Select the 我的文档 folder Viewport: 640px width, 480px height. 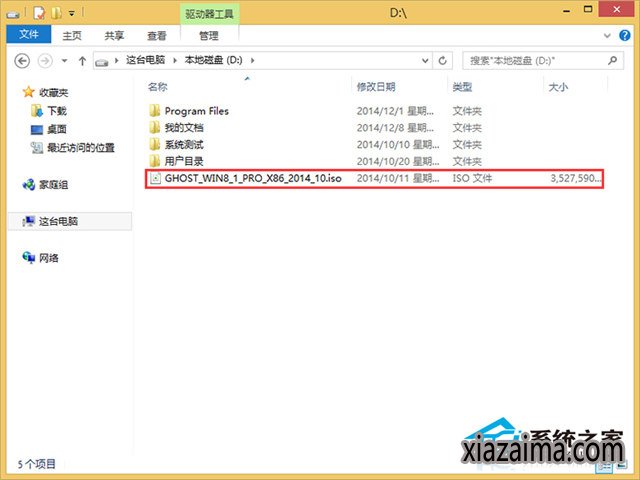click(x=184, y=128)
